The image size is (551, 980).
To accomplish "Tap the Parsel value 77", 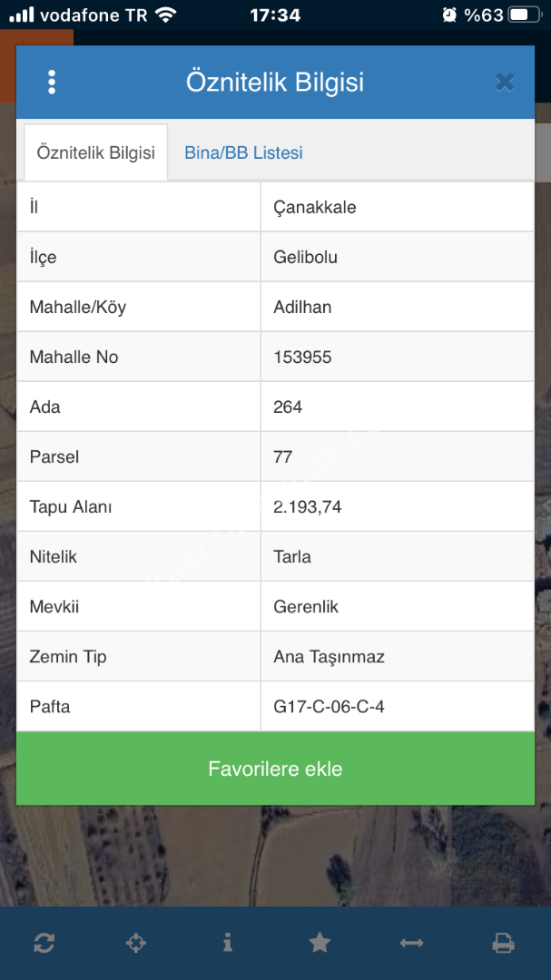I will (282, 456).
